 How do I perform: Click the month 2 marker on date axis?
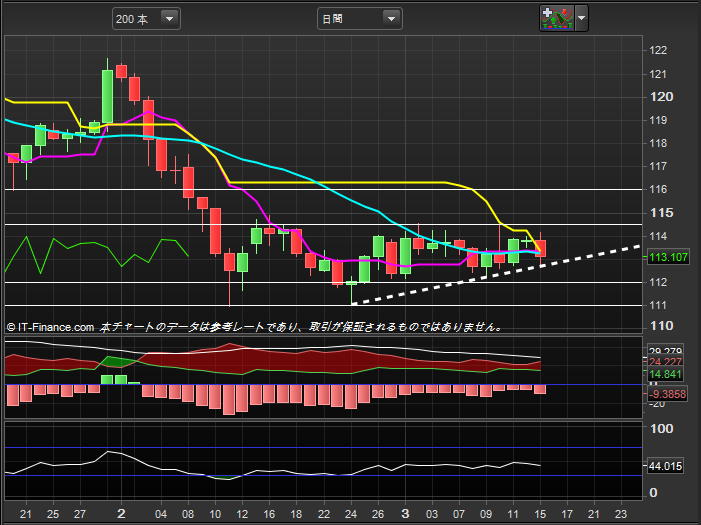(x=121, y=513)
